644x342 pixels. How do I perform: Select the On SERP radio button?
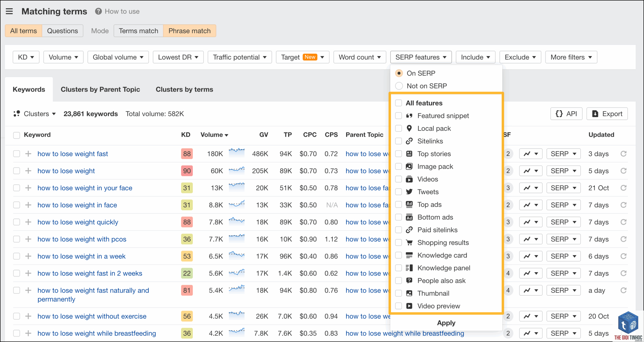coord(399,73)
